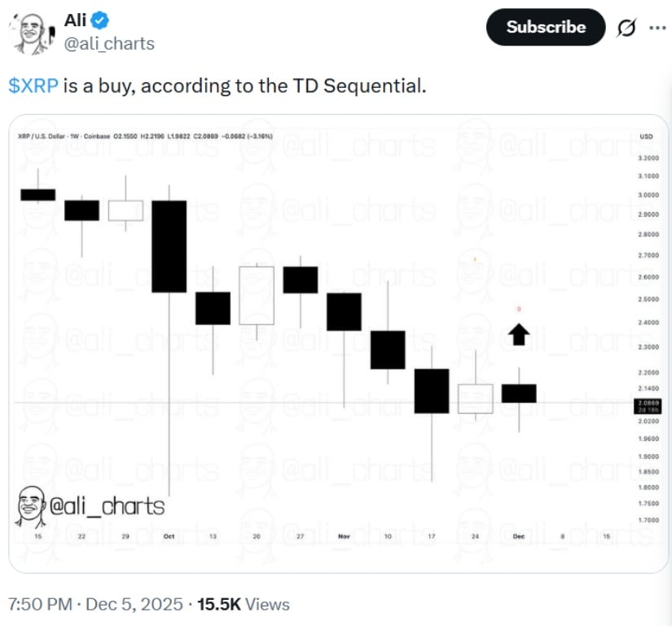Select the tall black early-October candle
The image size is (672, 626).
pyautogui.click(x=169, y=245)
